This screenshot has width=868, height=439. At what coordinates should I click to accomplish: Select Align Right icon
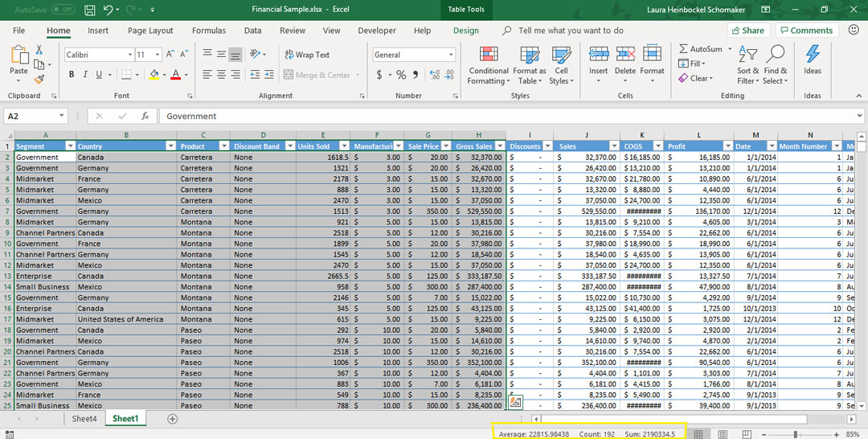tap(235, 74)
